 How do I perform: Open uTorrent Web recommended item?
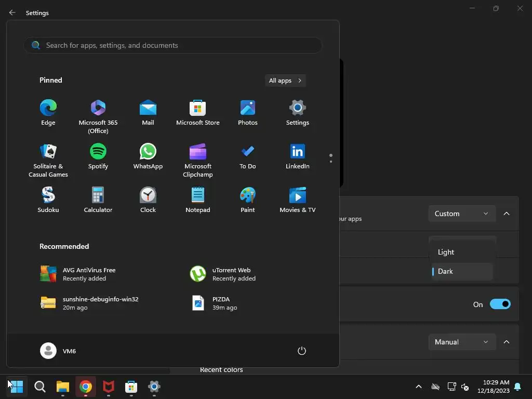pos(222,274)
